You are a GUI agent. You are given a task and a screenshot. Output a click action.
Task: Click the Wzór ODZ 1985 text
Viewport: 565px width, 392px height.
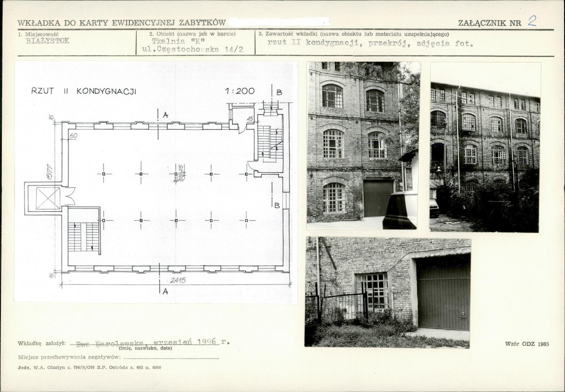[x=527, y=344]
